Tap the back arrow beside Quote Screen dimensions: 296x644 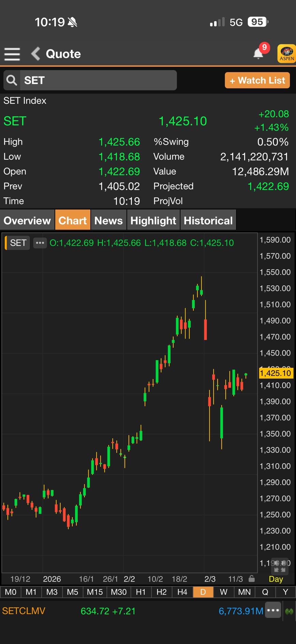coord(35,54)
